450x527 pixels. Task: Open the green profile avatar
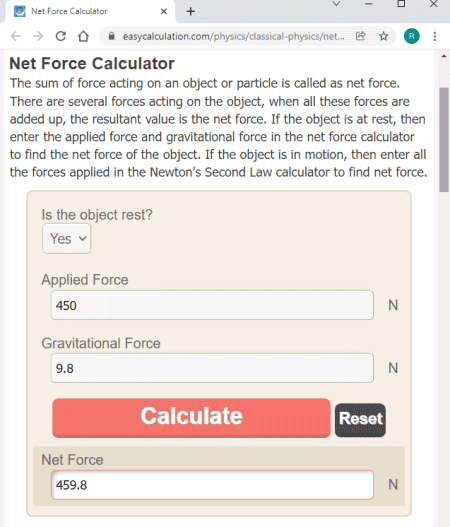pyautogui.click(x=411, y=36)
